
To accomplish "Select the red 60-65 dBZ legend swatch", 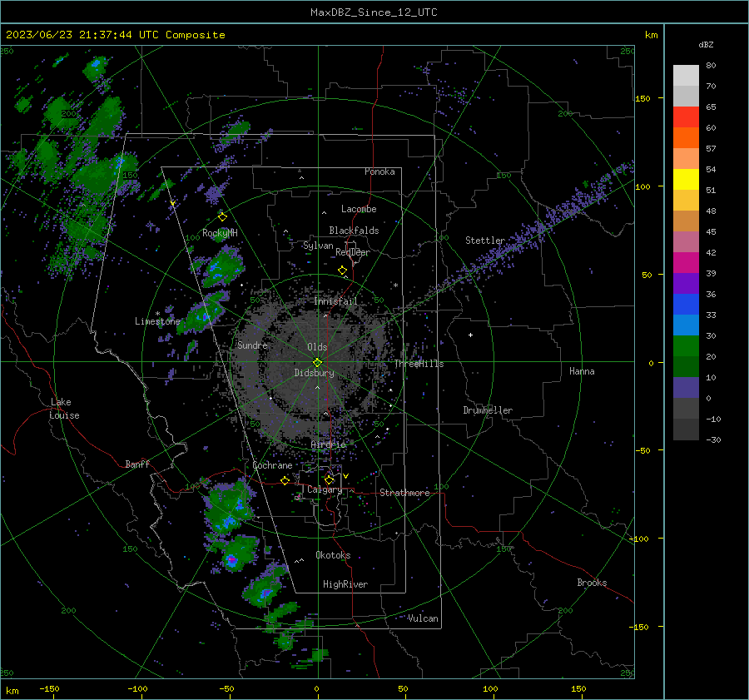I will tap(686, 117).
